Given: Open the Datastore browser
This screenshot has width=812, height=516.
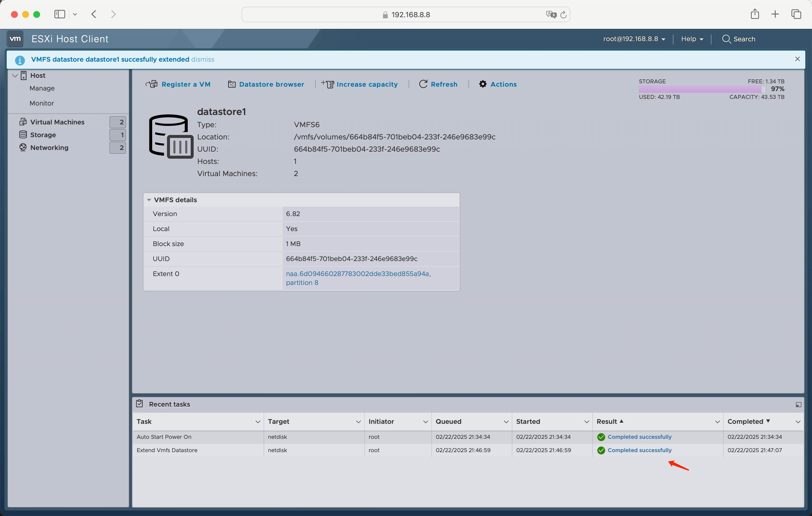Looking at the screenshot, I should (x=266, y=84).
